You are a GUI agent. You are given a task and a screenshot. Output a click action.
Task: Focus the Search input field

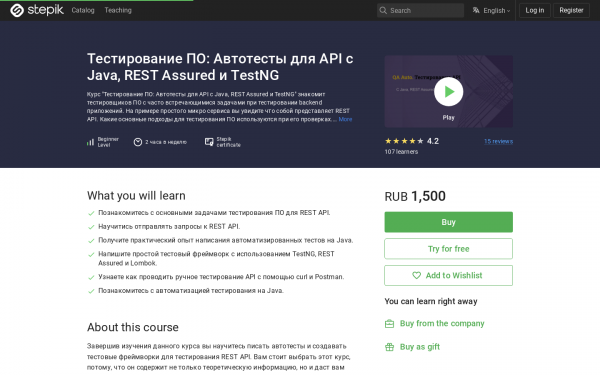(421, 10)
